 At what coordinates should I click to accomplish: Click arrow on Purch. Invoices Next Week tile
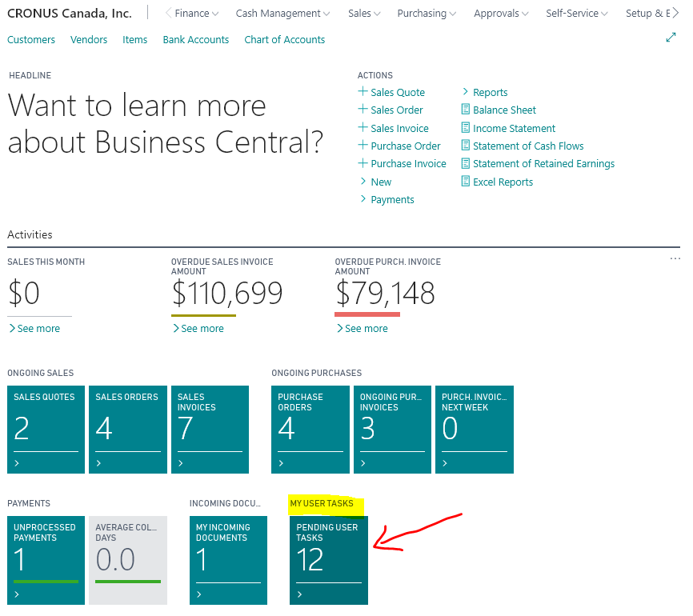tap(445, 463)
